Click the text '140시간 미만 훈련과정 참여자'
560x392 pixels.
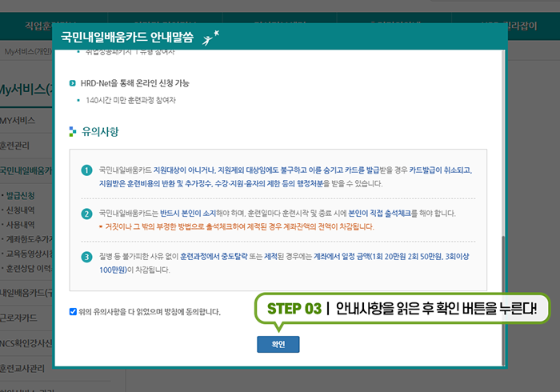click(x=130, y=100)
